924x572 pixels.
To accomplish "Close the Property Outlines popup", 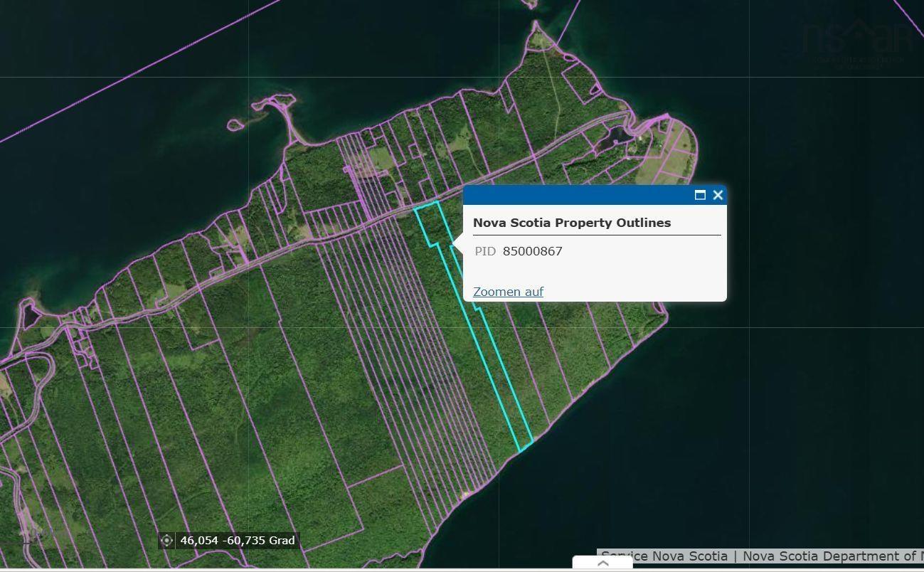I will point(718,195).
